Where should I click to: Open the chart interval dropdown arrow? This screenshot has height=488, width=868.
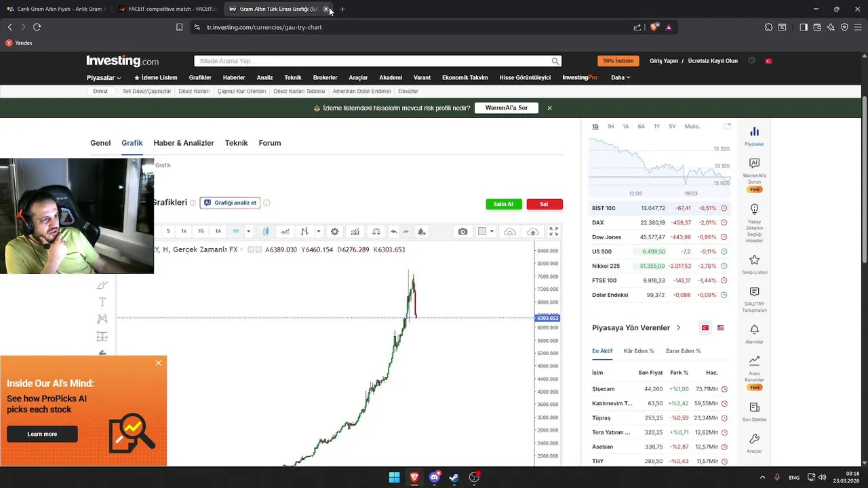248,231
